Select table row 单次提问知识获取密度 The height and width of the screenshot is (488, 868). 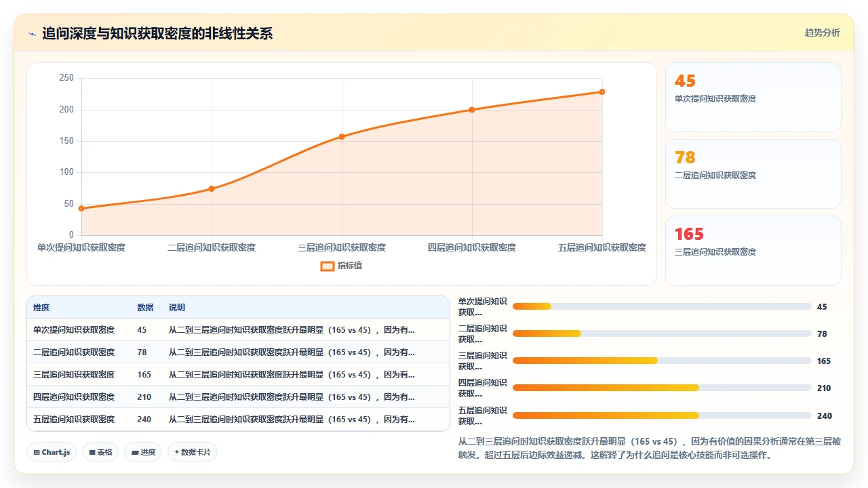pos(238,330)
